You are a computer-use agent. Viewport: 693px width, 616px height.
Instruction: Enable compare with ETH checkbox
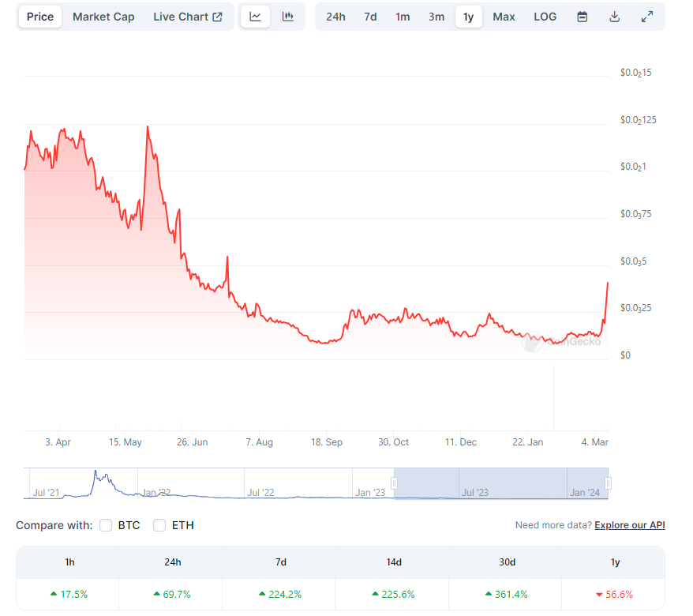[x=159, y=525]
